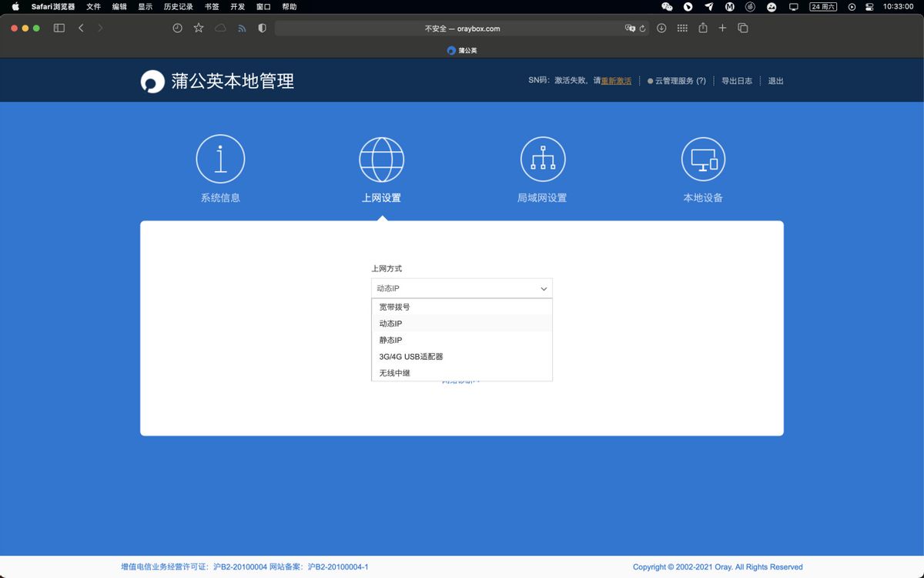Collapse the 上网方式 dropdown box
The width and height of the screenshot is (924, 578).
(x=462, y=288)
